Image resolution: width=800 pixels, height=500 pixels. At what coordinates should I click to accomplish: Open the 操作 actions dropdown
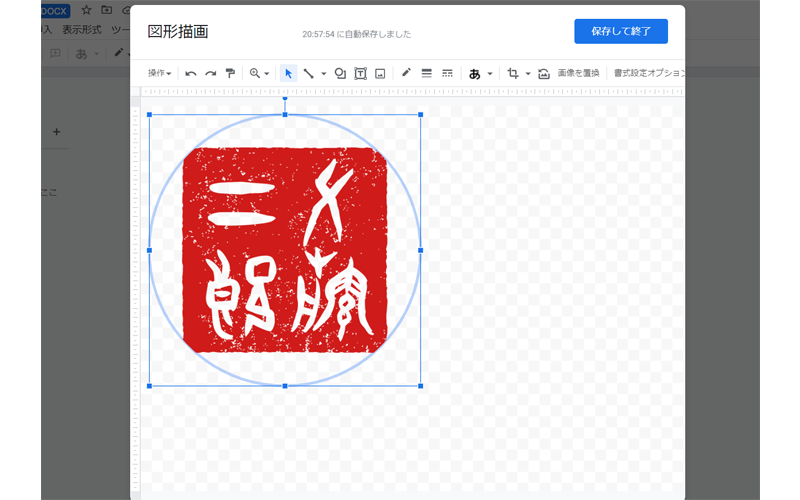[x=159, y=73]
